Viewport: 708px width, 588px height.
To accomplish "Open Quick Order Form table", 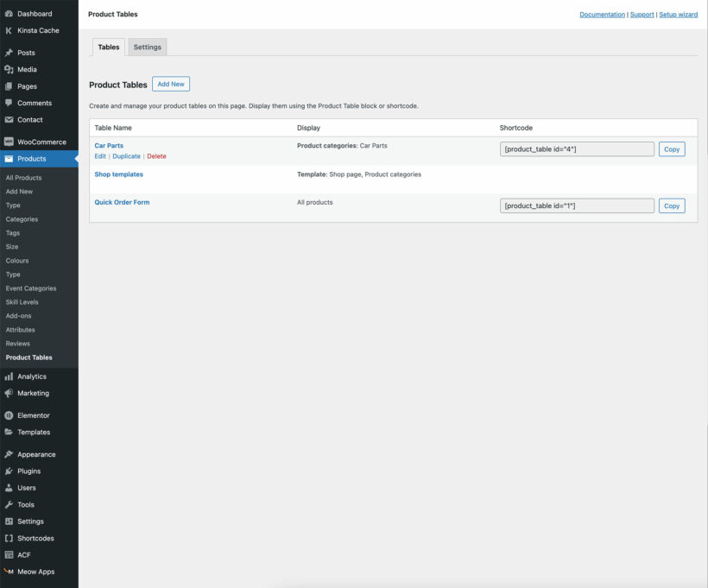I will [x=122, y=202].
